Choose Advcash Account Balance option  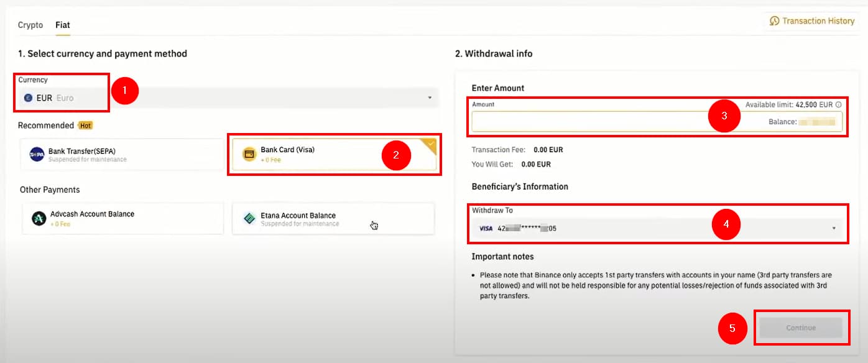pyautogui.click(x=122, y=218)
